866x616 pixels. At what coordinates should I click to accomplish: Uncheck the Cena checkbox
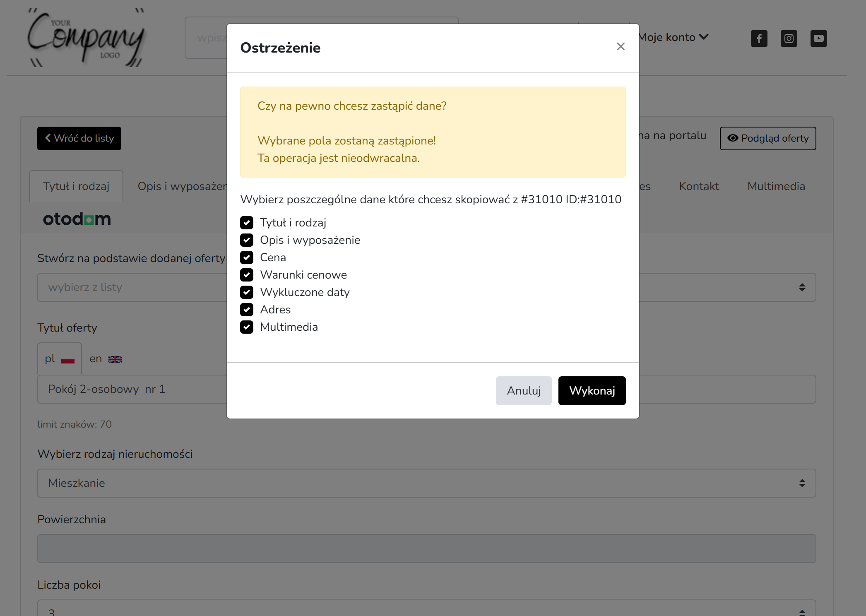click(x=247, y=257)
